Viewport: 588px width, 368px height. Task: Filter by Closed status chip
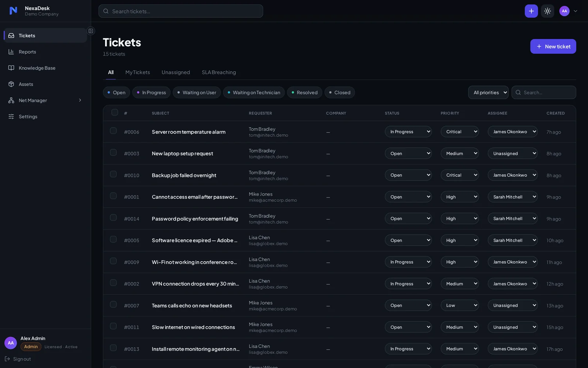coord(340,92)
